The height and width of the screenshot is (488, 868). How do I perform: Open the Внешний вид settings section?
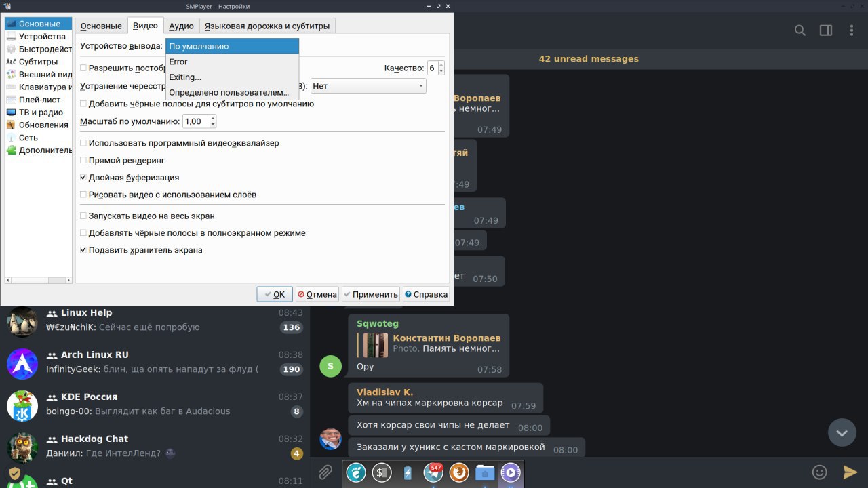[x=39, y=75]
